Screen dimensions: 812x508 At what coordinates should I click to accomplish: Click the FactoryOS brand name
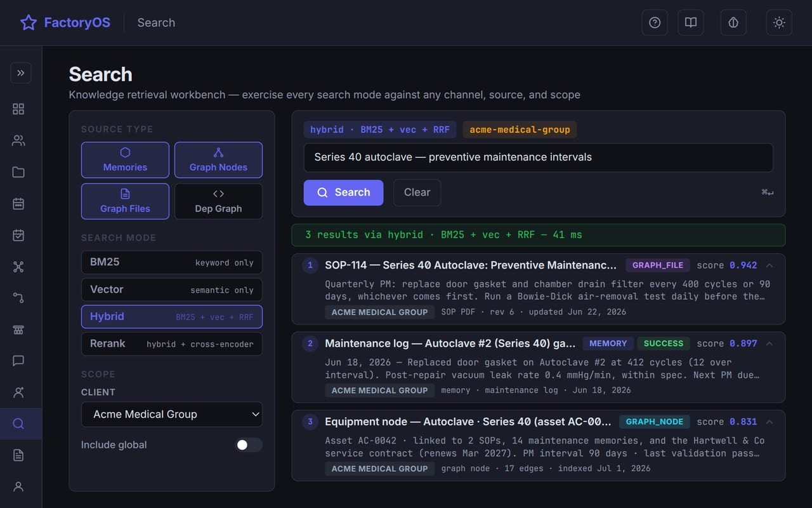click(x=77, y=23)
